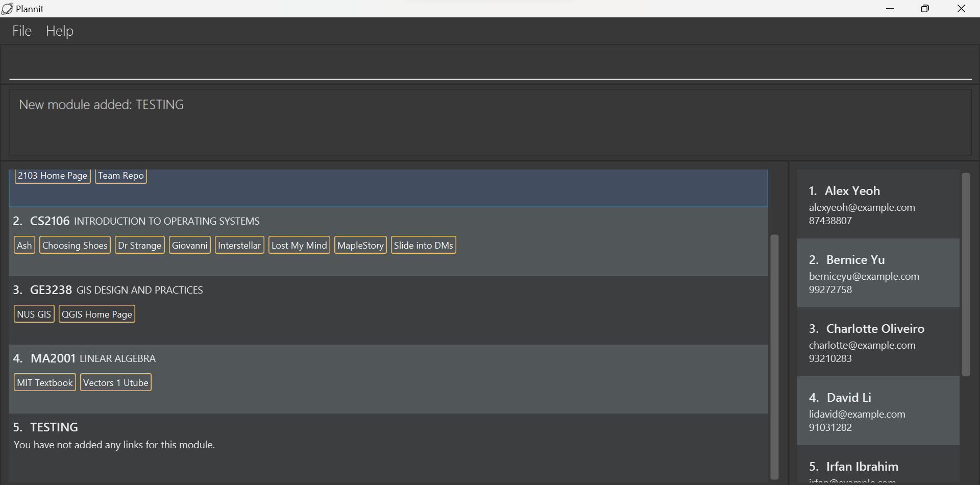Screen dimensions: 980x485
Task: Open the Team Repo link
Action: click(x=121, y=176)
